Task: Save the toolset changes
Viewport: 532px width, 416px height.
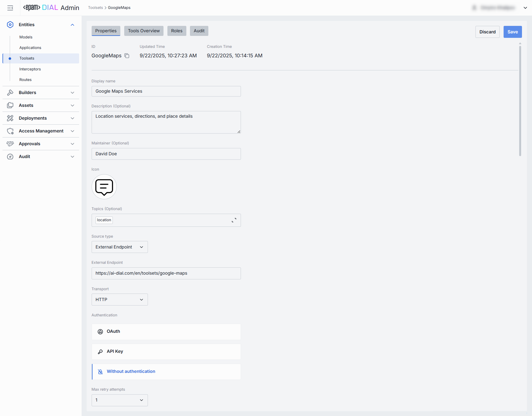Action: (x=513, y=32)
